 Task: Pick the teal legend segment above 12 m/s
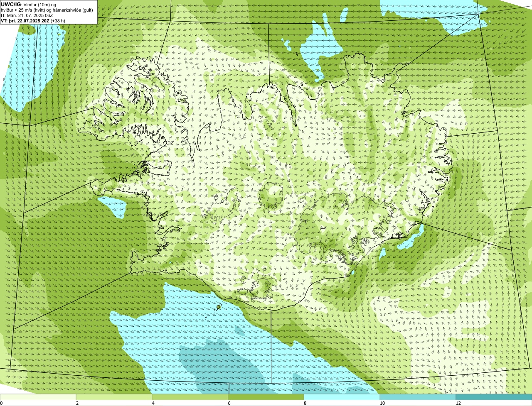[494, 397]
